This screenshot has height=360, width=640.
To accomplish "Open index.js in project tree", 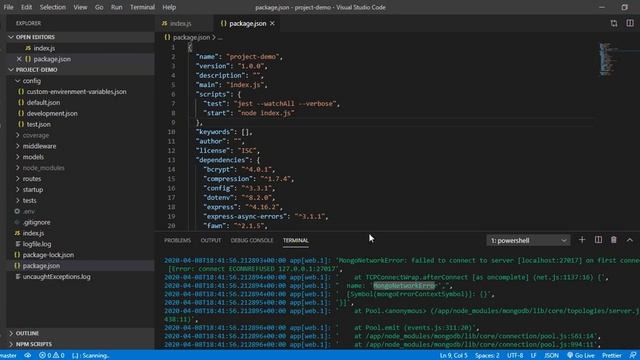I will click(33, 233).
